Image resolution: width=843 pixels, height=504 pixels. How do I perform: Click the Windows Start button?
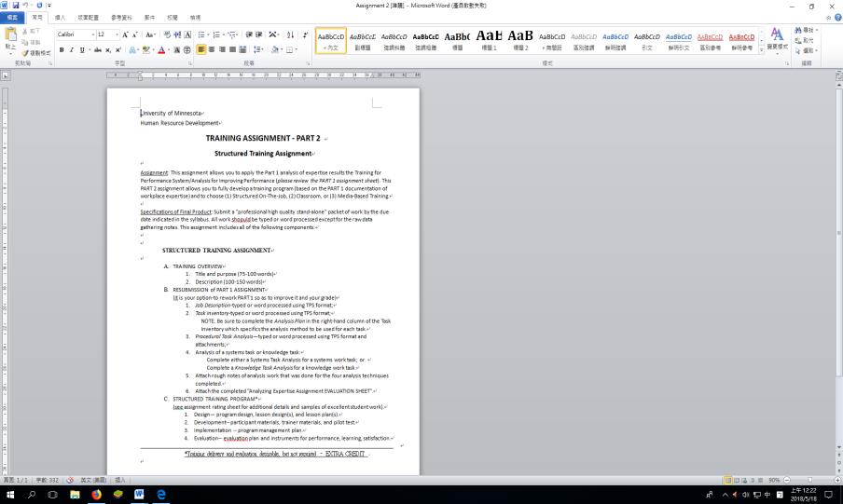pos(9,495)
